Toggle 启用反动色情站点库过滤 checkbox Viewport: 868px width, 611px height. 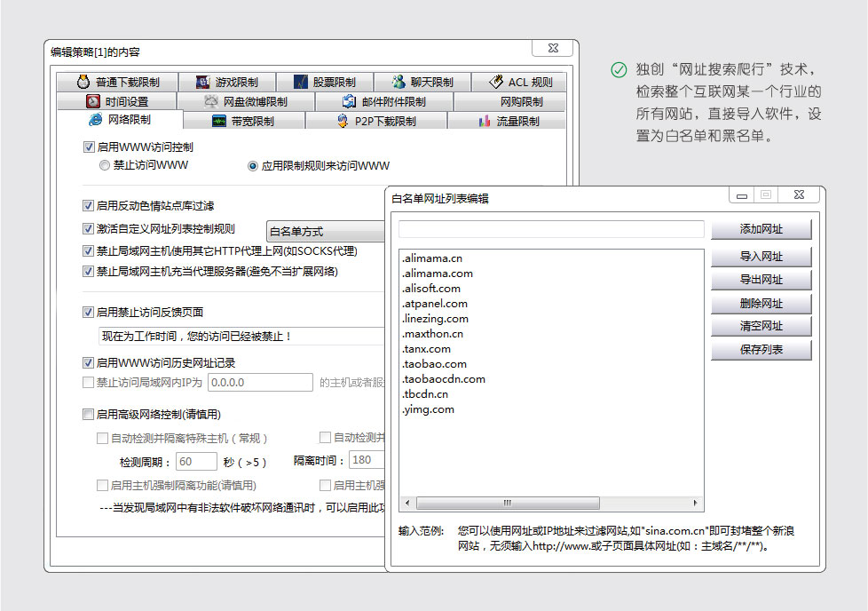coord(88,205)
